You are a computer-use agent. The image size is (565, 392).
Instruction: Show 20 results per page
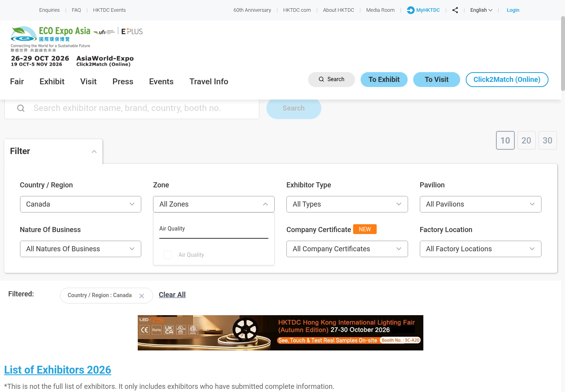527,140
